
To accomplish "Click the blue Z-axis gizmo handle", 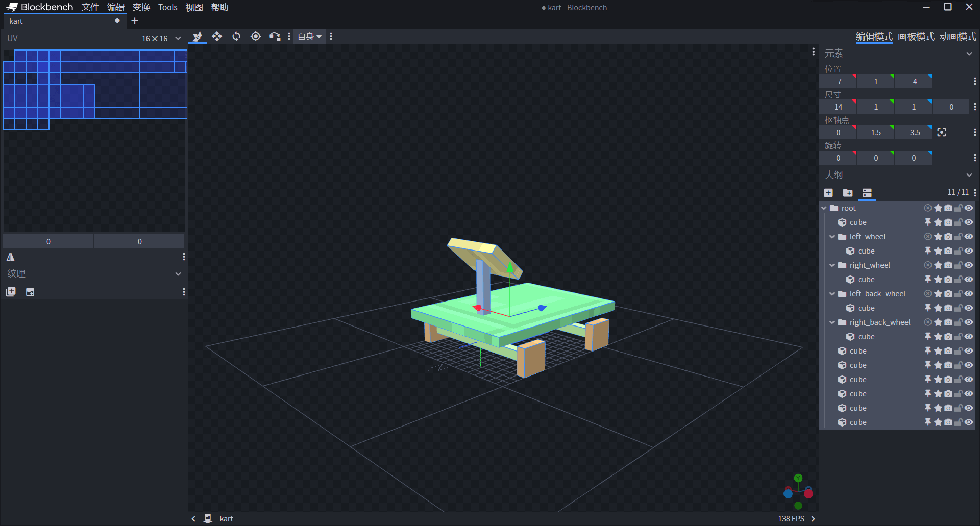I will tap(542, 308).
